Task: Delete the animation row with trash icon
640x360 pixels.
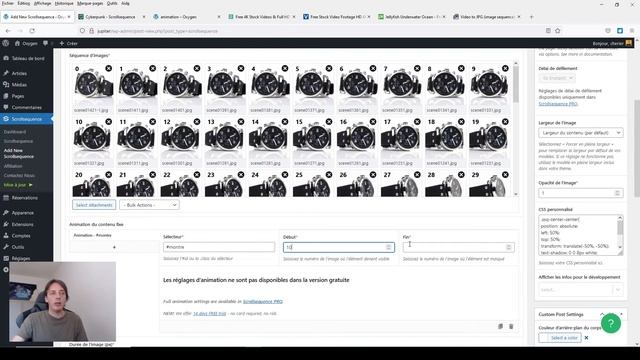Action: point(511,326)
